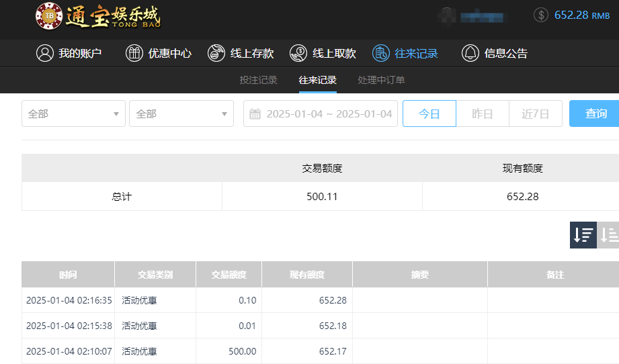Click the online deposit icon

coord(216,54)
